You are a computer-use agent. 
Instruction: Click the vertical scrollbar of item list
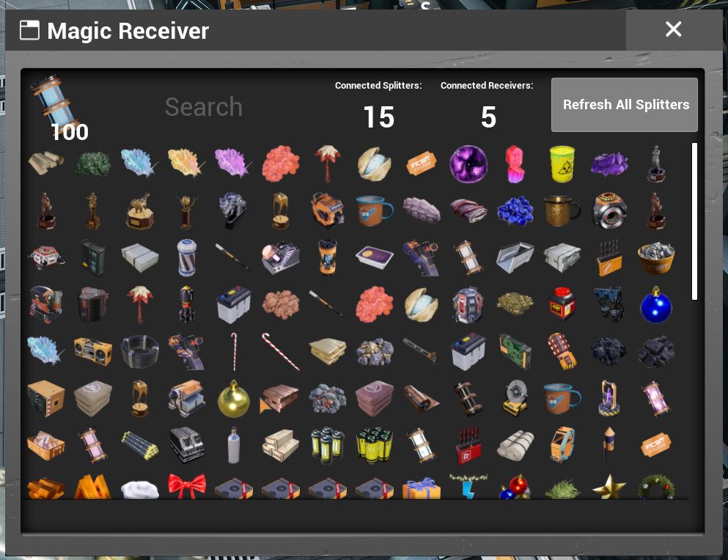point(694,221)
